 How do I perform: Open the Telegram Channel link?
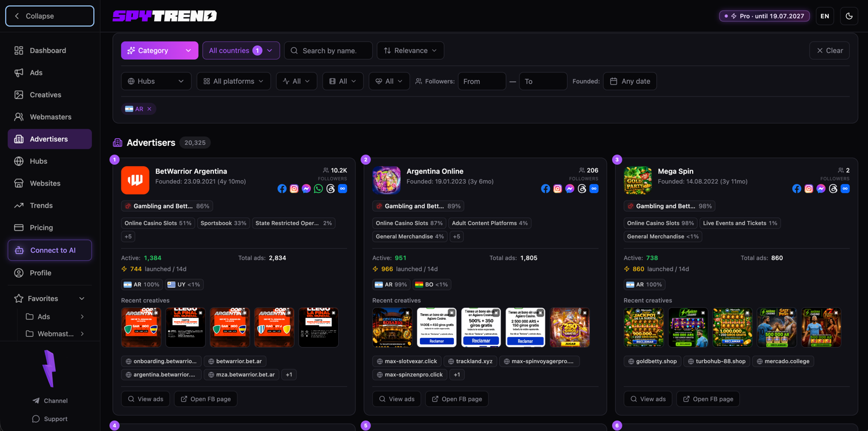point(49,401)
